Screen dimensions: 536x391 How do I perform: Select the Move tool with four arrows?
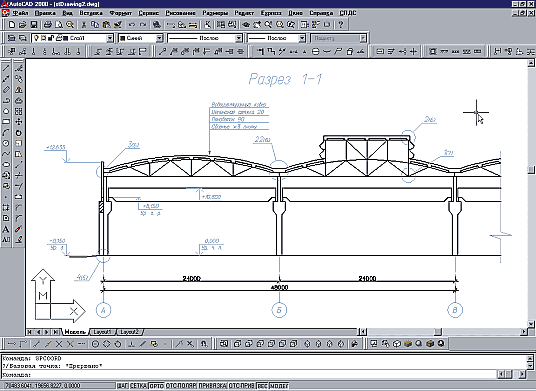(19, 122)
